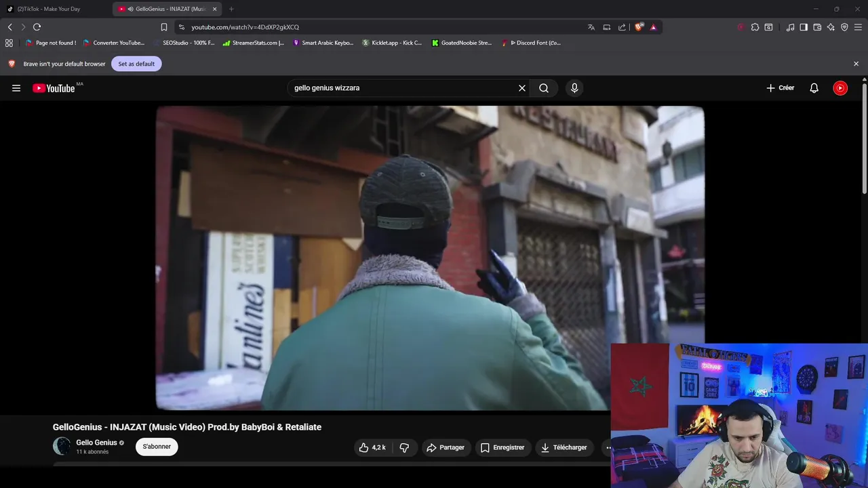Switch to the TikTok tab
Viewport: 868px width, 488px height.
[x=56, y=9]
